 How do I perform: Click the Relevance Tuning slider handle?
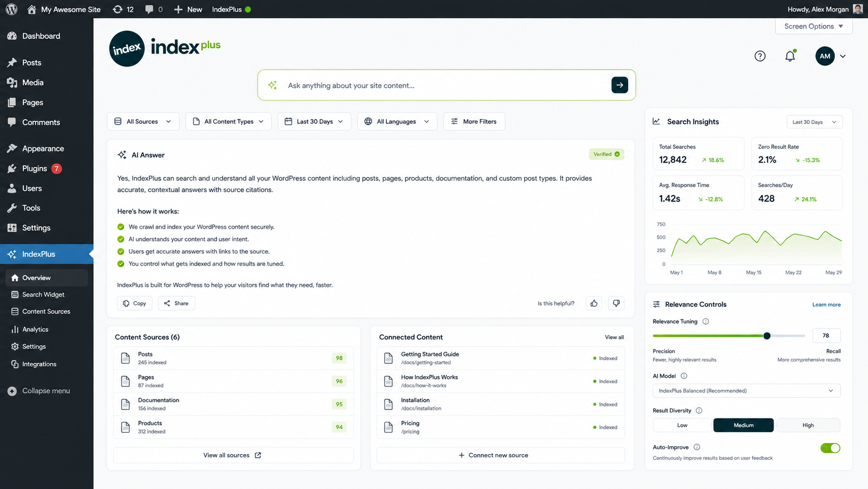point(767,336)
